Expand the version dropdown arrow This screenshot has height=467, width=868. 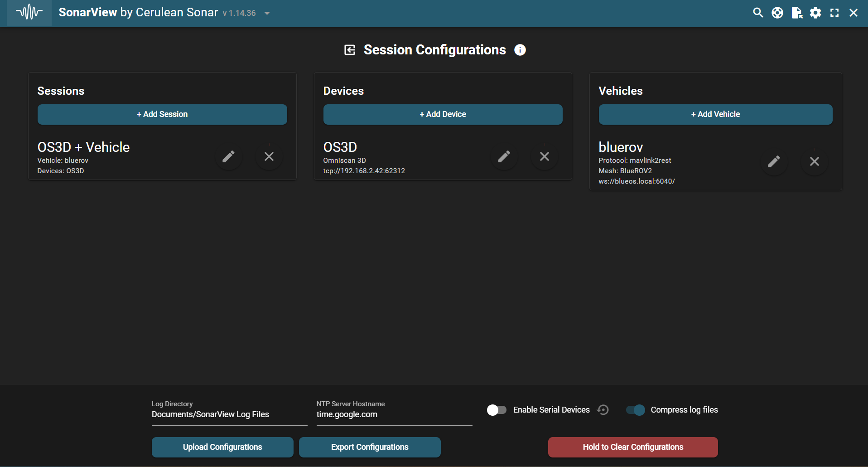point(267,14)
